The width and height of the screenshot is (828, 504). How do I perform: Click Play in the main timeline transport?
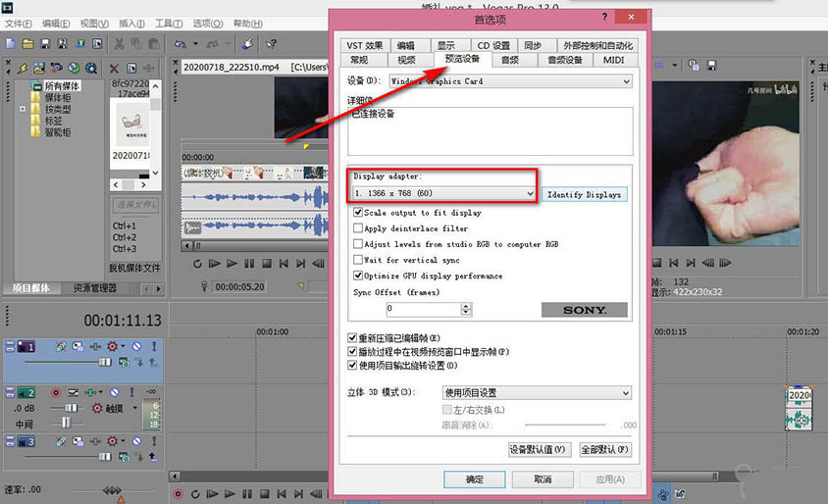[230, 494]
